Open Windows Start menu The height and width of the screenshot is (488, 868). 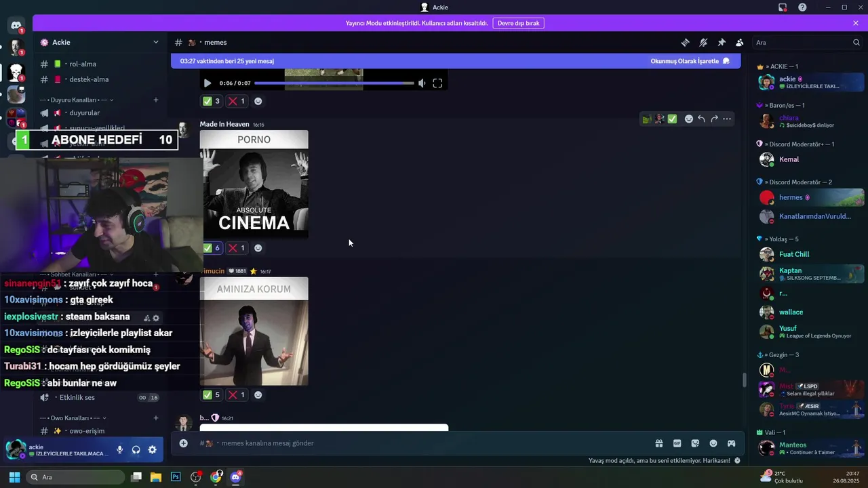tap(14, 477)
